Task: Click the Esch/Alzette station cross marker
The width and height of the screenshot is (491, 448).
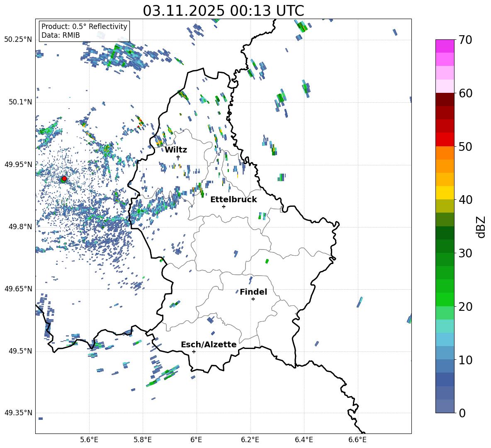Action: (194, 351)
